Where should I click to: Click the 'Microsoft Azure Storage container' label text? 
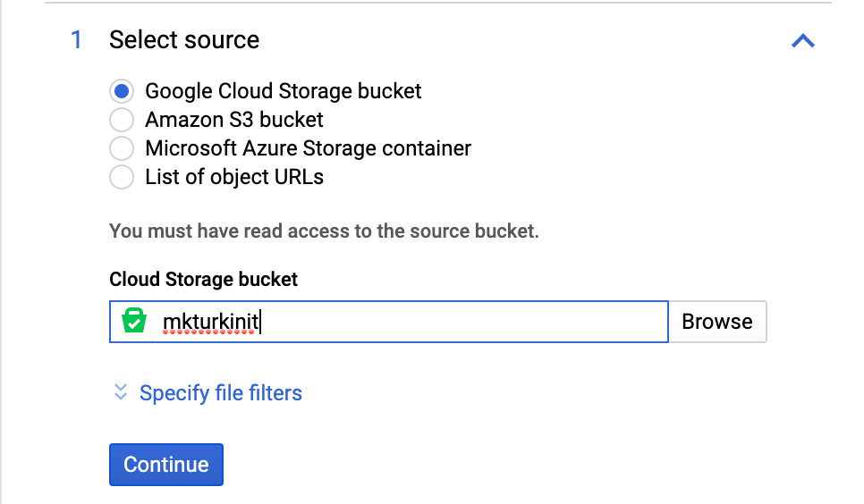point(308,148)
